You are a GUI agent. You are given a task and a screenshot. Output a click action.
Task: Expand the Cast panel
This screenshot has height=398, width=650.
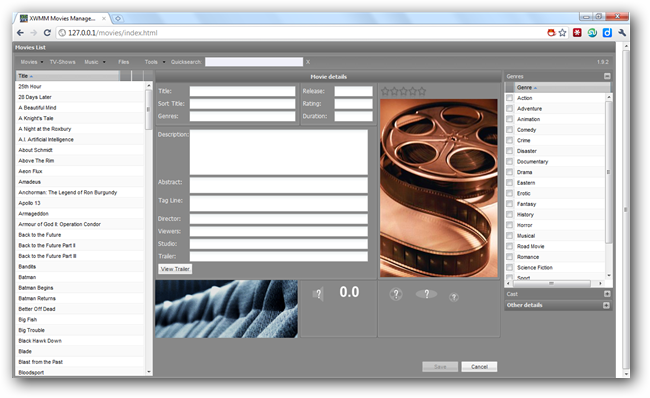pyautogui.click(x=607, y=294)
